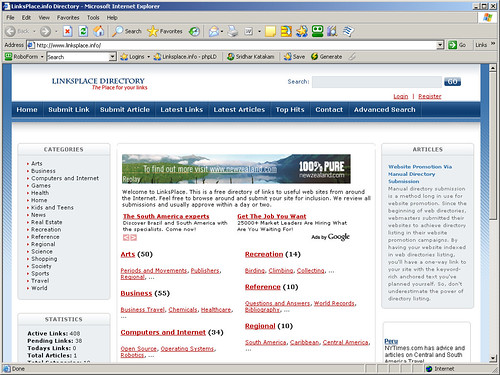Open the Favorites star in the toolbar
Image resolution: width=500 pixels, height=375 pixels.
(165, 31)
